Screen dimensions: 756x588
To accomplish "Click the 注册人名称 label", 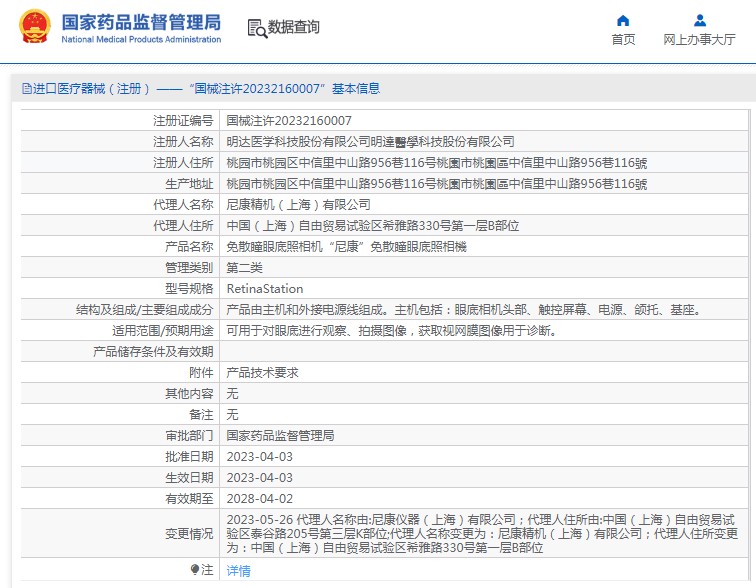I will click(183, 142).
